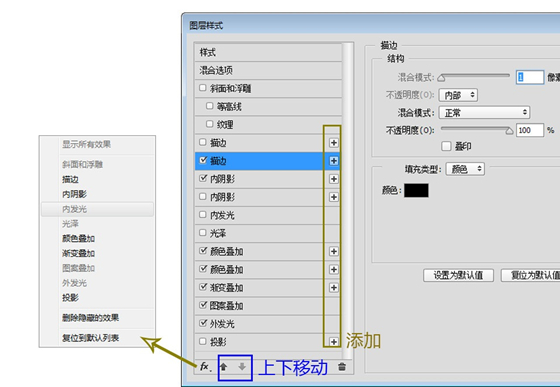Click the 设置为默认值 button

pyautogui.click(x=459, y=275)
